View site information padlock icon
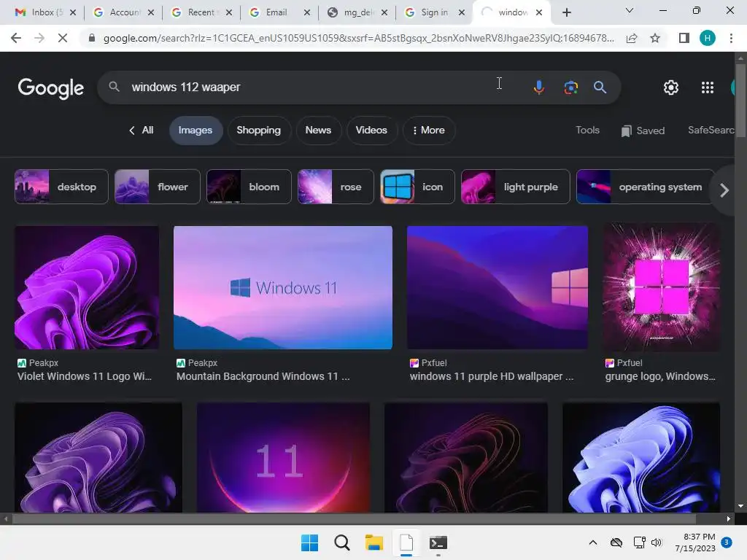The height and width of the screenshot is (560, 747). pyautogui.click(x=92, y=38)
